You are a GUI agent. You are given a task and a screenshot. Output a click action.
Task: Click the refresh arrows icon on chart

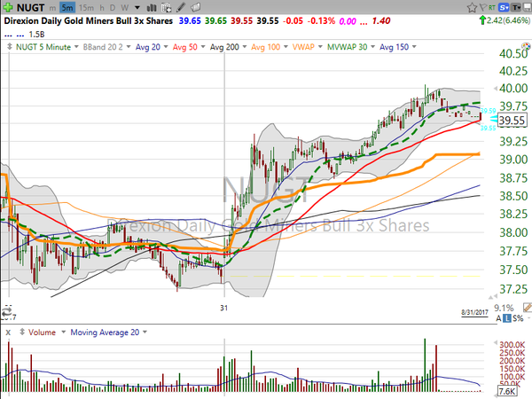[6, 311]
